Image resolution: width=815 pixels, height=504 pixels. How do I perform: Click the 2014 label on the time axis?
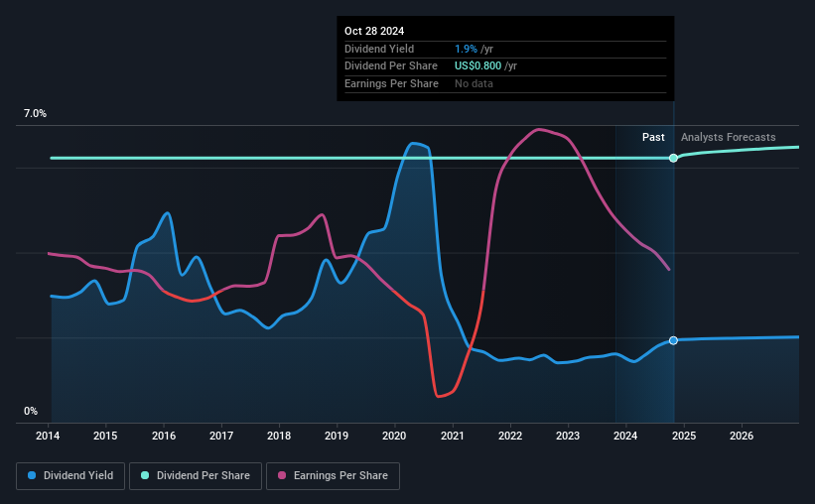[x=48, y=436]
